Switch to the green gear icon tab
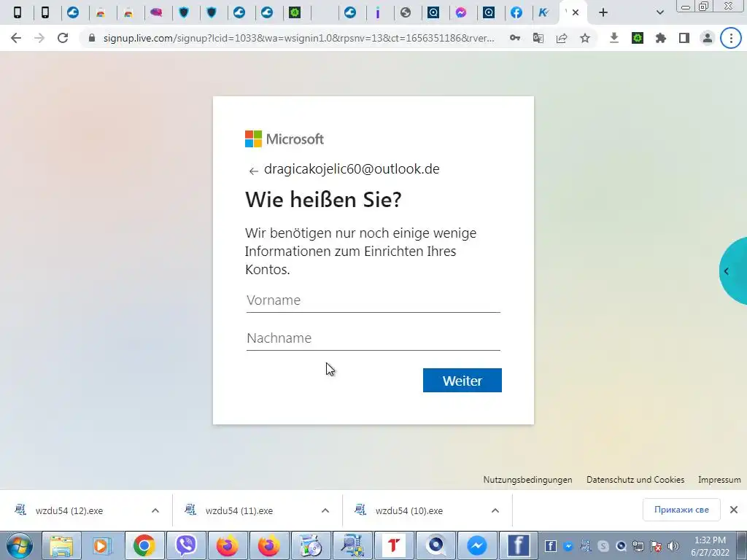Screen dimensions: 747x560 pyautogui.click(x=295, y=13)
